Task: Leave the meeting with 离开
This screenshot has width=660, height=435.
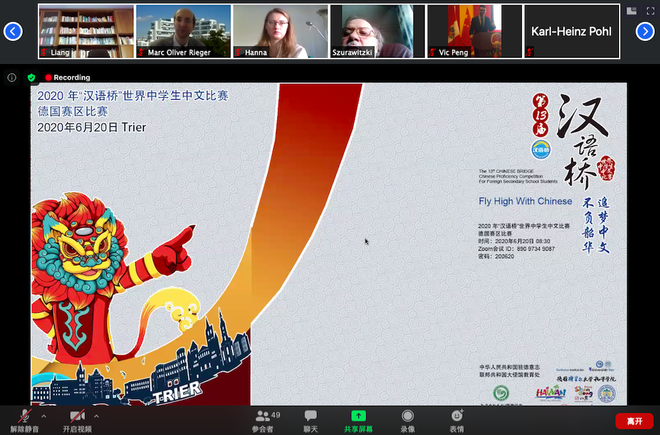Action: pyautogui.click(x=635, y=421)
